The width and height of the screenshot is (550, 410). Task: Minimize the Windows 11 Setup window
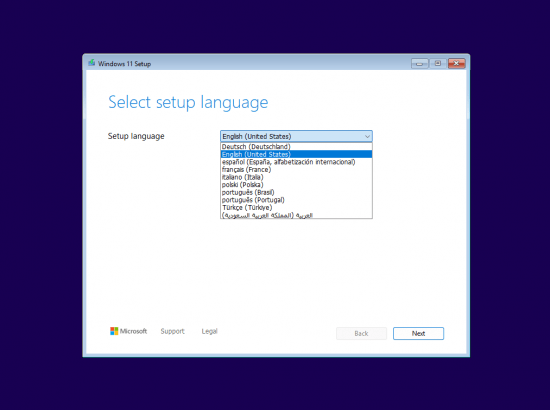pos(420,63)
